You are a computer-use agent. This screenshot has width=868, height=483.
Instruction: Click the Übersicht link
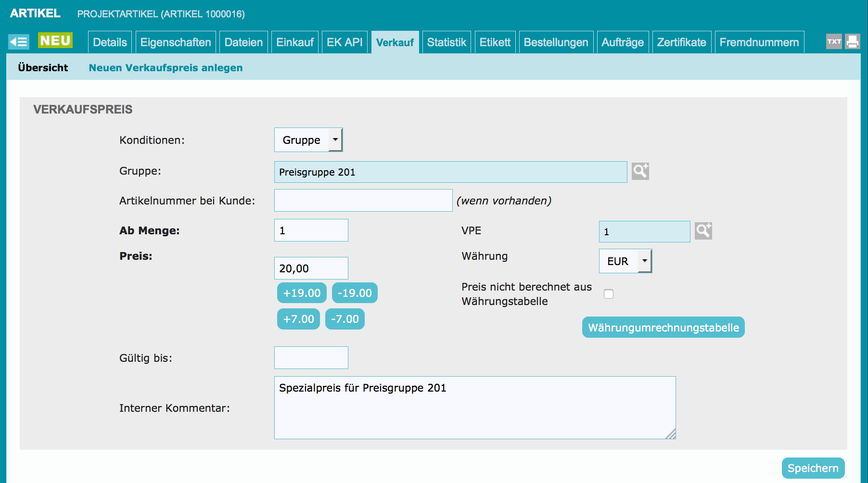point(43,68)
